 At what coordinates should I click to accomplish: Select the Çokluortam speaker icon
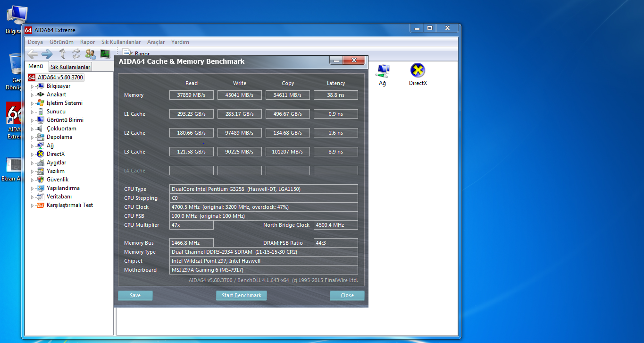click(41, 129)
